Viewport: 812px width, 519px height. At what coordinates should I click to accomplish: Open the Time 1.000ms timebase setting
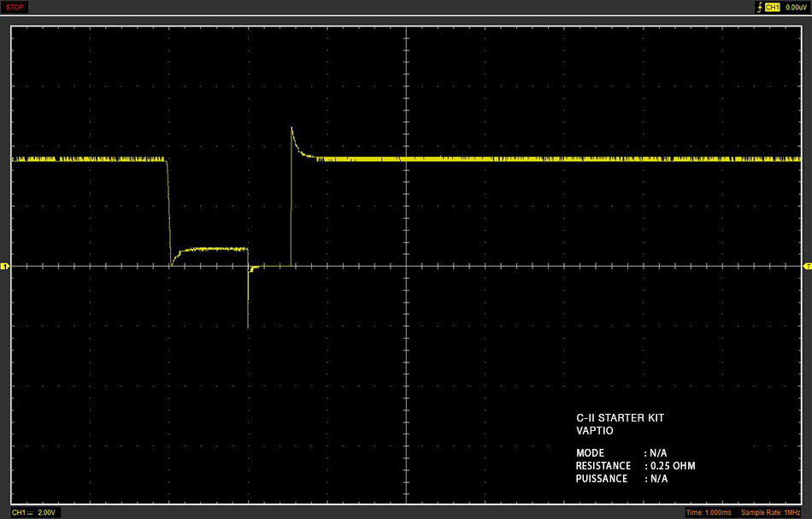[709, 512]
